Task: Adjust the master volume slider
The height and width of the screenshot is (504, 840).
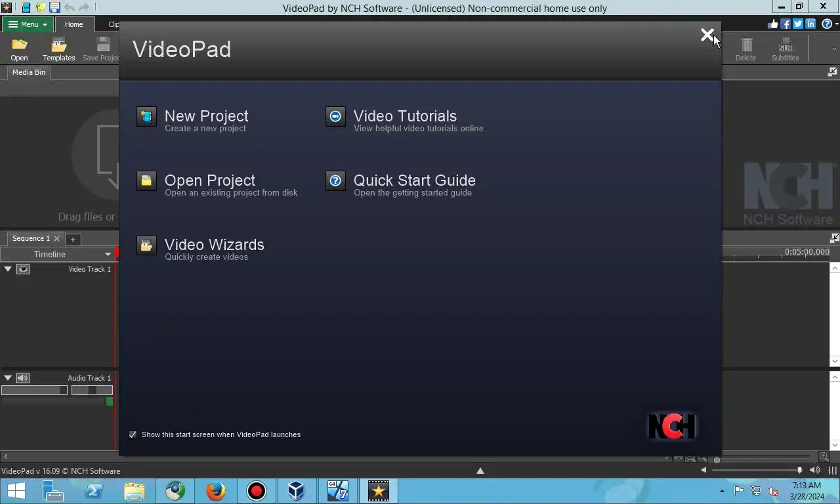Action: [x=757, y=470]
